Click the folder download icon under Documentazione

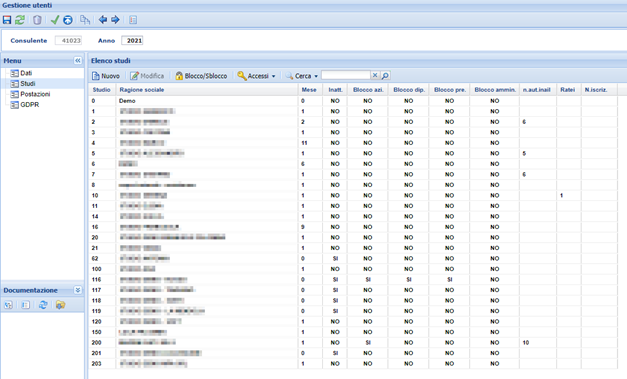(x=60, y=305)
